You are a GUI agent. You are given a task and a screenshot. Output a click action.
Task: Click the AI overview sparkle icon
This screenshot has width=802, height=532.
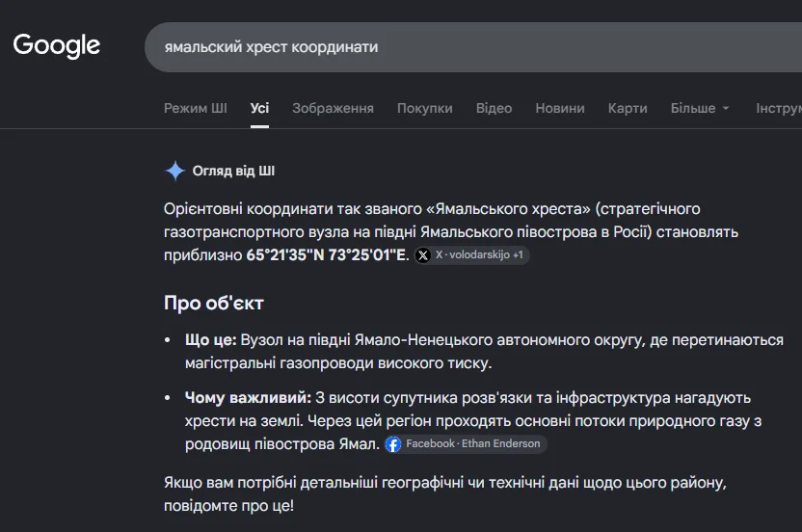click(174, 171)
